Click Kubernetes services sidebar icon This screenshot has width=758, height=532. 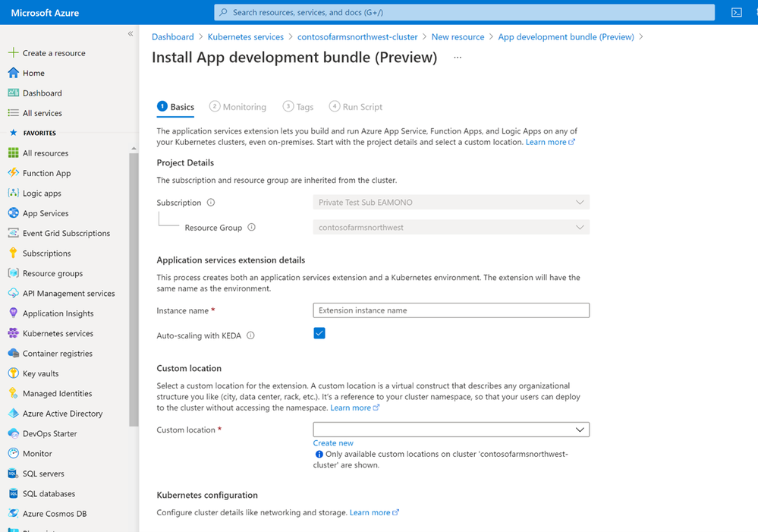click(x=14, y=333)
